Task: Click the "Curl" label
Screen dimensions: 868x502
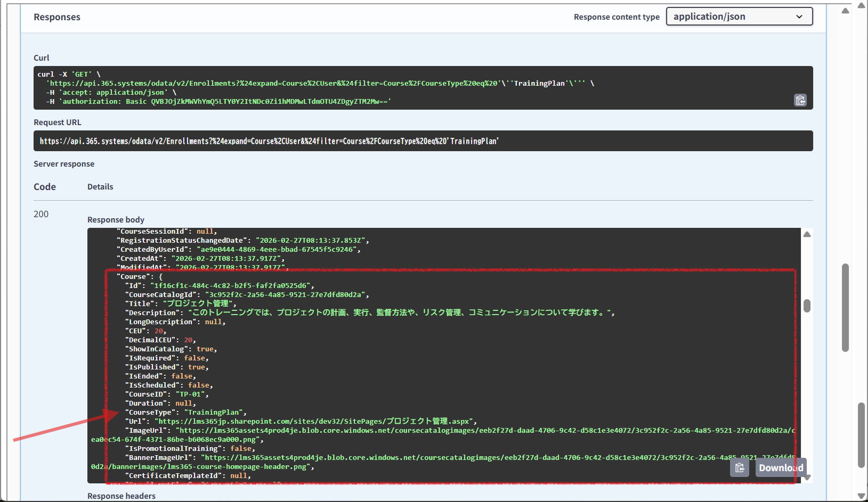Action: point(42,58)
